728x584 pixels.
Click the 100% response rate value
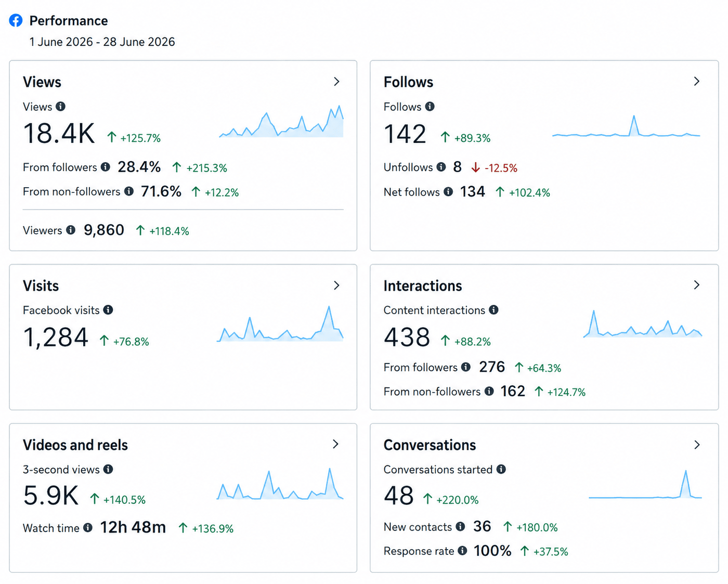click(492, 551)
